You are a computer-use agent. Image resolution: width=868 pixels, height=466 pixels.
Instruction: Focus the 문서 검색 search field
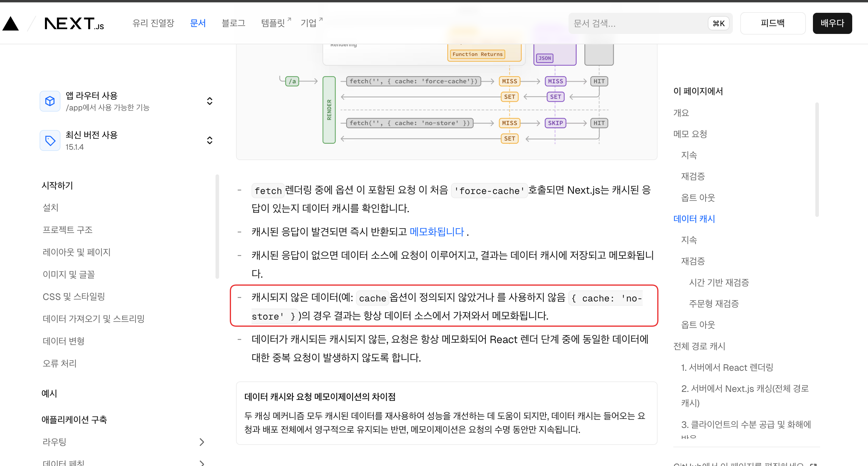[650, 24]
